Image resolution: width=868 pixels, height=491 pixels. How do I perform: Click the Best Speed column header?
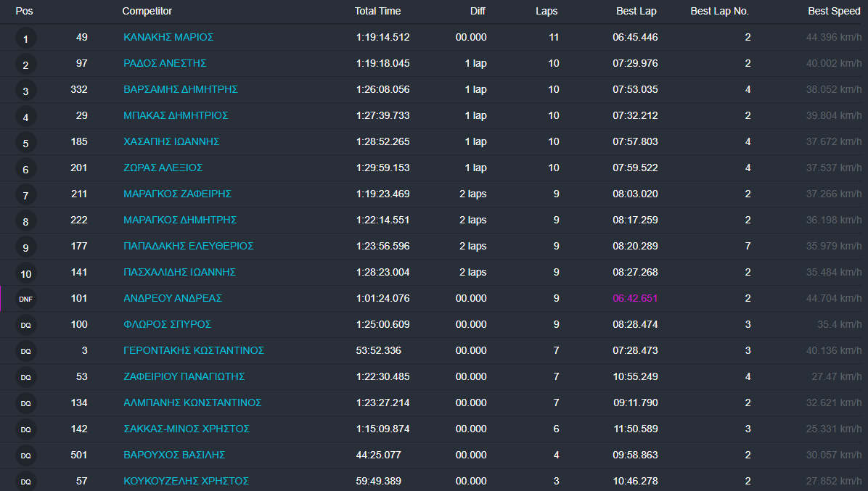pyautogui.click(x=834, y=11)
